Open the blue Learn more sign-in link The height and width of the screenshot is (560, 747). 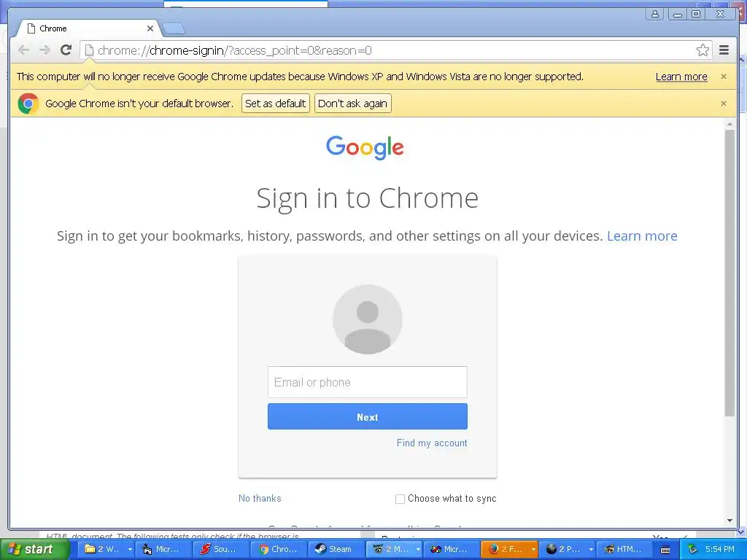pos(642,236)
